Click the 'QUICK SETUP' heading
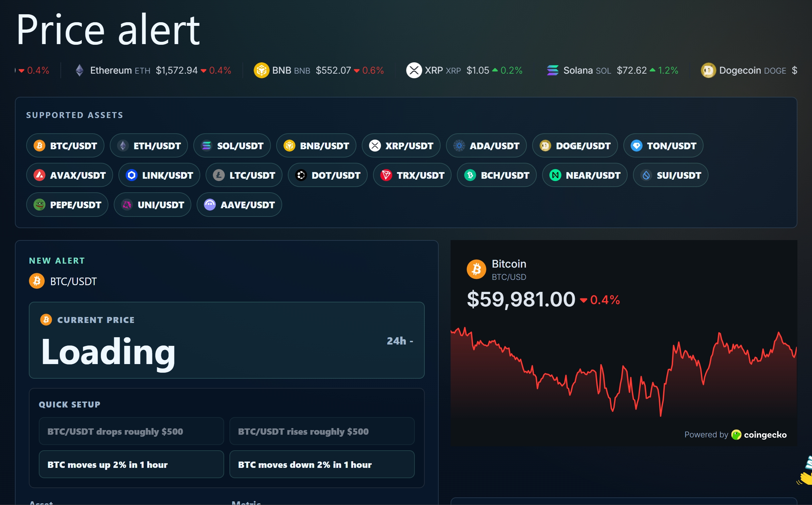812x505 pixels. [x=69, y=405]
